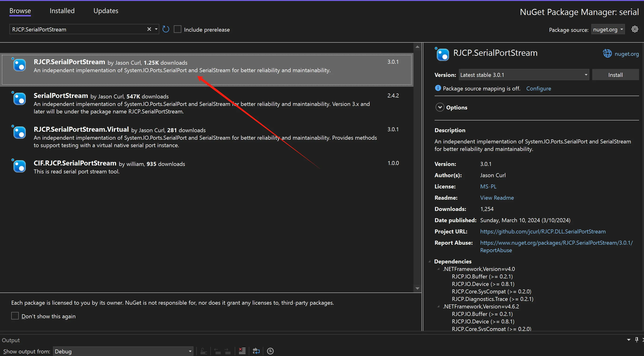This screenshot has width=644, height=356.
Task: Pin the Output window
Action: pos(637,340)
